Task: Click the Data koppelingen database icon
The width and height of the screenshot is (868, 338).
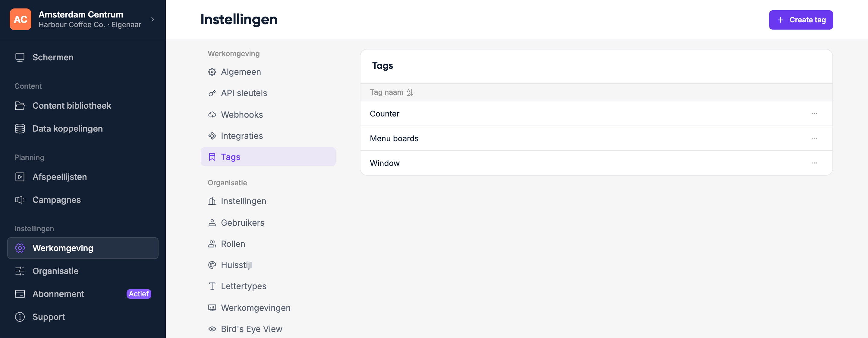Action: (20, 129)
